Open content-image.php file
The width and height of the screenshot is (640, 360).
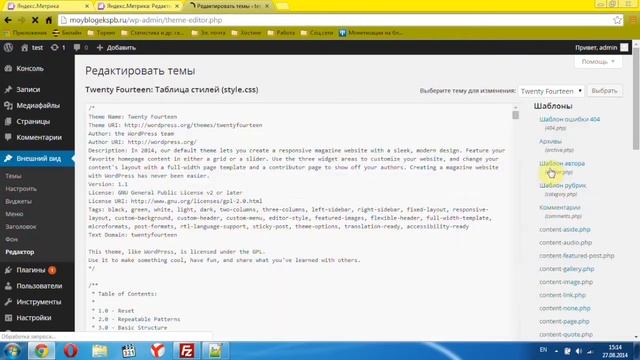(x=566, y=282)
